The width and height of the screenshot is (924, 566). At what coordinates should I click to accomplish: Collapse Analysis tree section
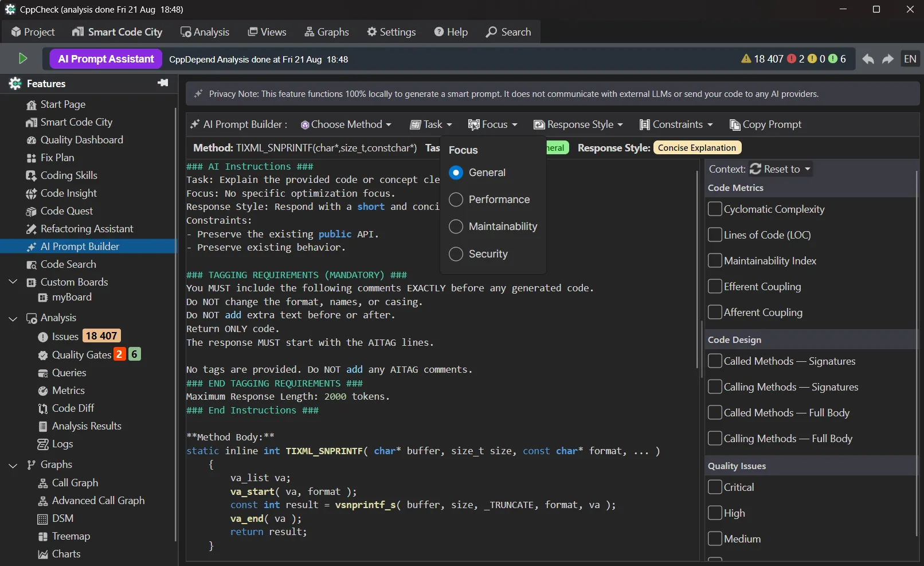[x=13, y=318]
